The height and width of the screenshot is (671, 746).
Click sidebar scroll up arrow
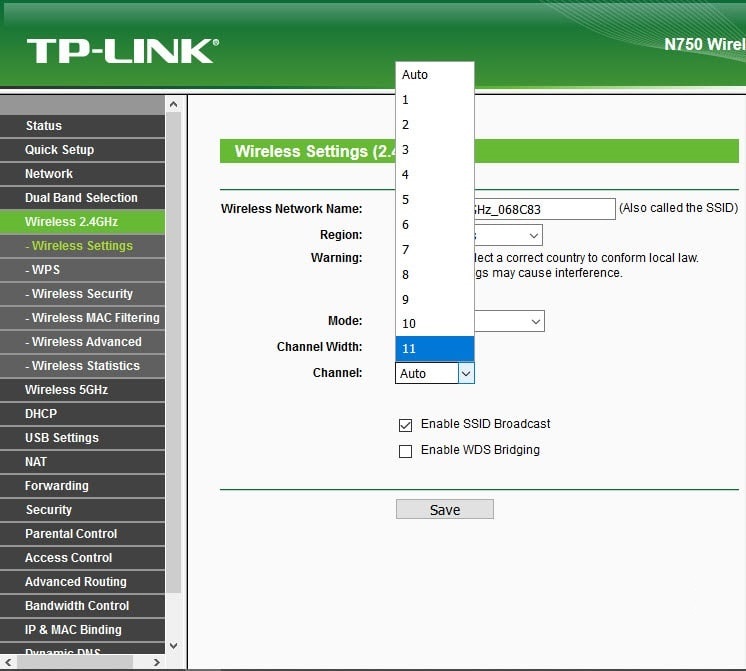174,104
